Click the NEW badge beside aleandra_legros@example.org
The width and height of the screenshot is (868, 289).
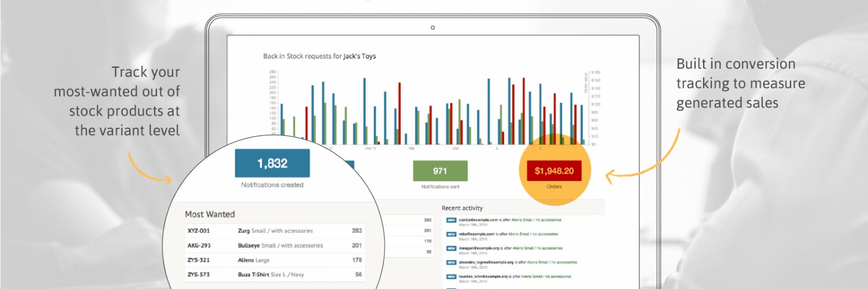pyautogui.click(x=451, y=262)
